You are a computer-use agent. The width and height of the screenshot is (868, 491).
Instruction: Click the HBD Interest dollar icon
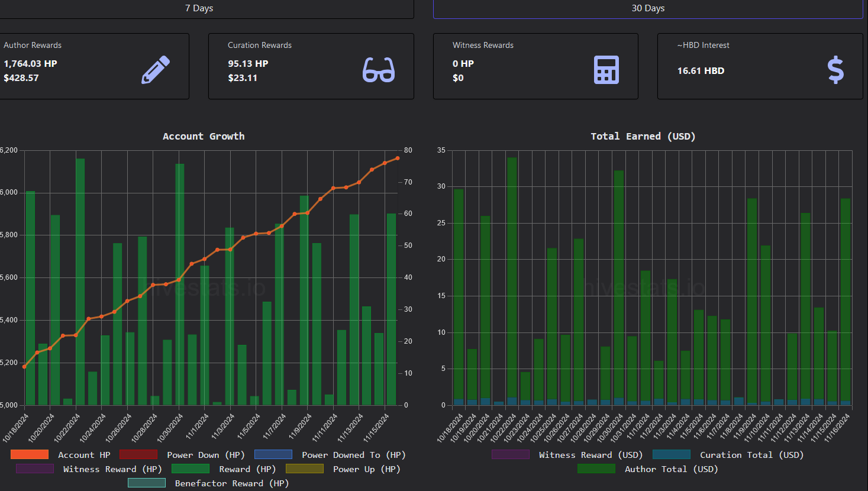pyautogui.click(x=835, y=70)
